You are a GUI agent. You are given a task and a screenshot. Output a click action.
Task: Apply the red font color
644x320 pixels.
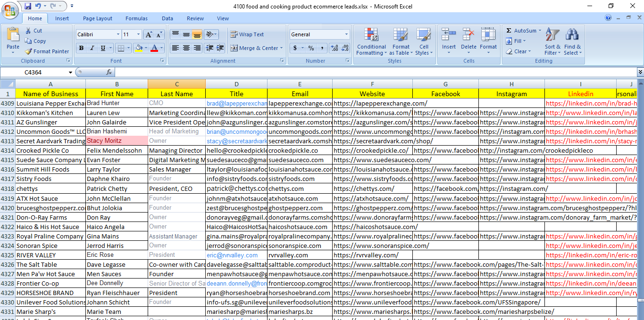(154, 48)
